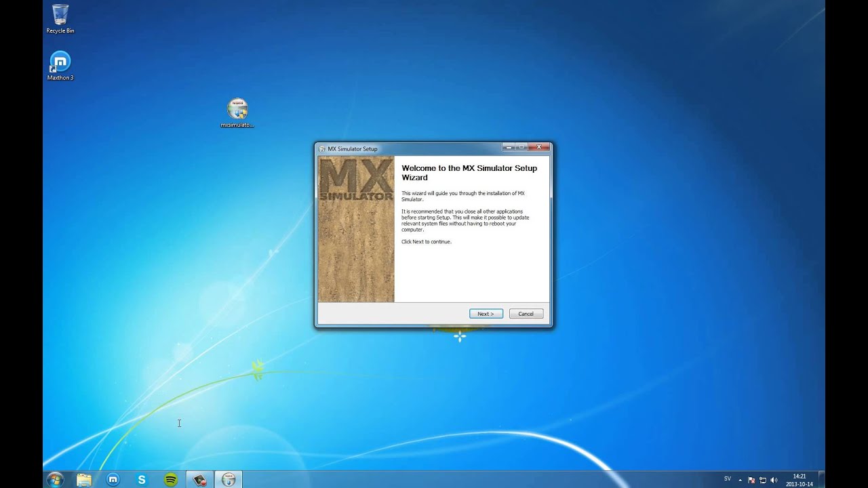Show hidden system tray icons
Viewport: 868px width, 488px height.
pos(741,480)
